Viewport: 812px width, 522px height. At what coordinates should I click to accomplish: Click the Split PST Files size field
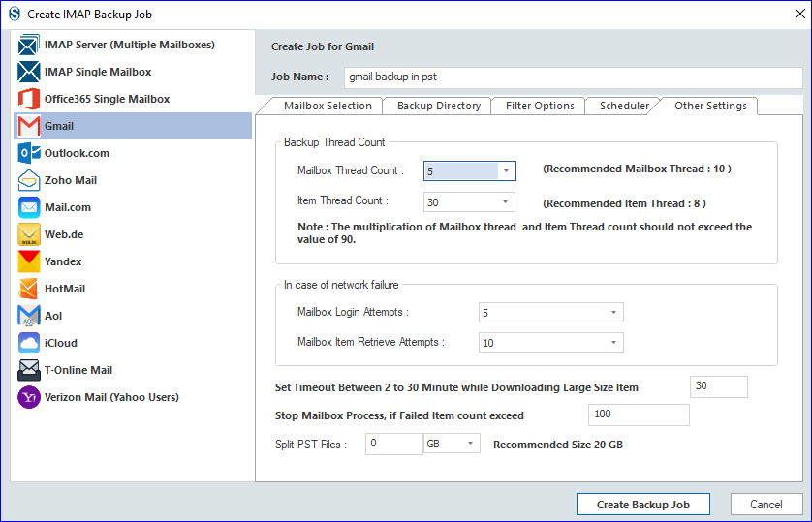pos(394,444)
